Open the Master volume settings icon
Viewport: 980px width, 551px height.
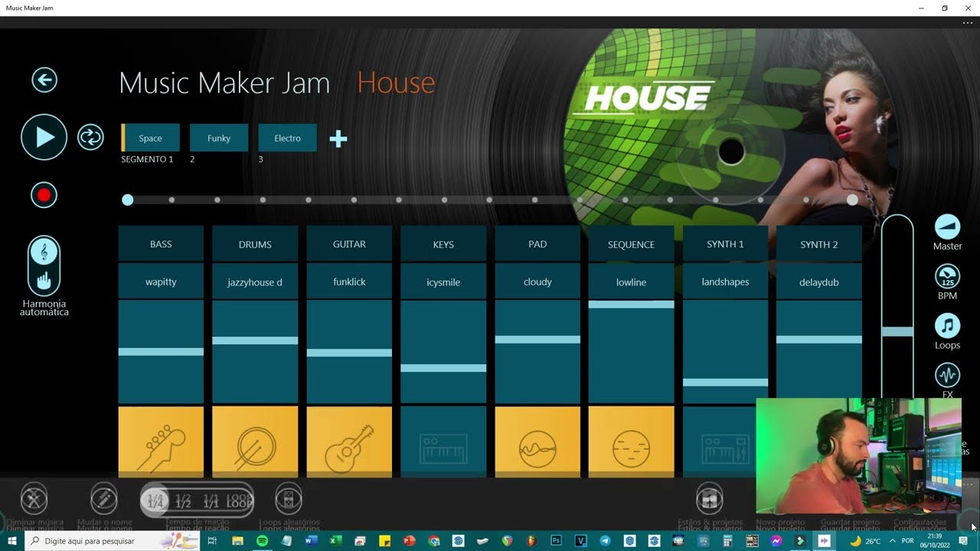[947, 227]
